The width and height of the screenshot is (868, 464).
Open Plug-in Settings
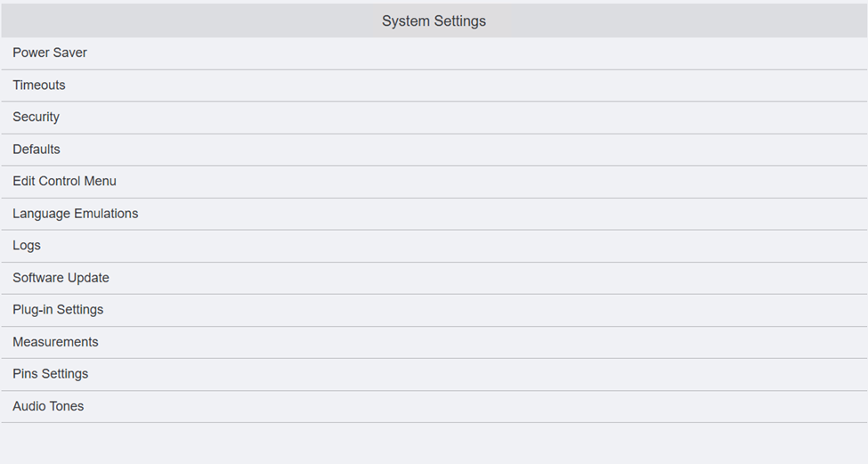58,310
